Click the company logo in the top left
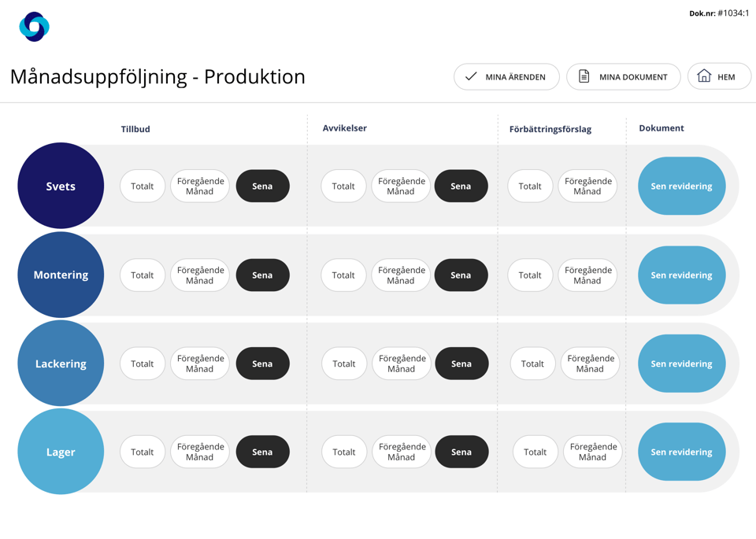Viewport: 756px width, 539px height. coord(33,25)
